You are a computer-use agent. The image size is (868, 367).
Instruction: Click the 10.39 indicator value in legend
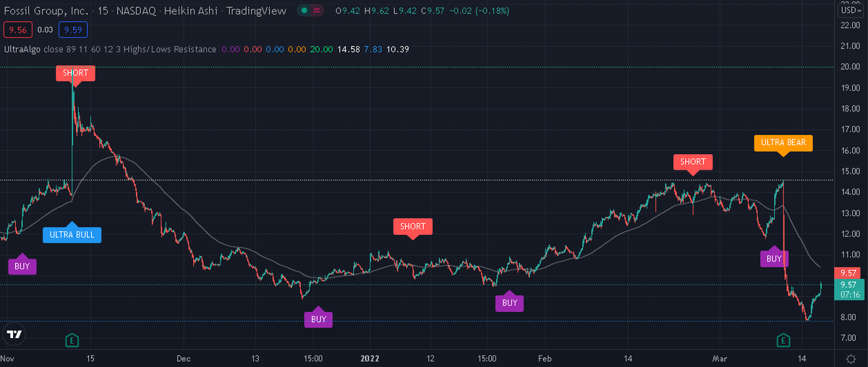click(x=398, y=49)
